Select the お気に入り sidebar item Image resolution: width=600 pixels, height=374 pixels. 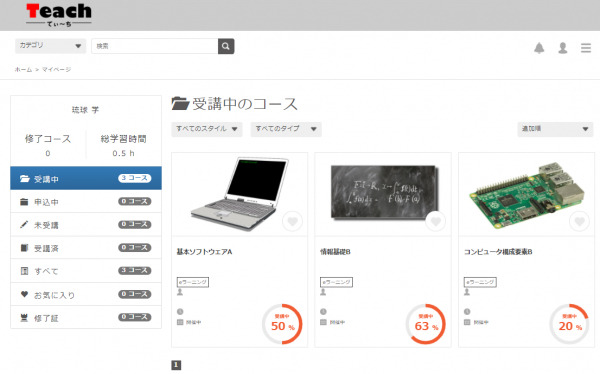86,294
